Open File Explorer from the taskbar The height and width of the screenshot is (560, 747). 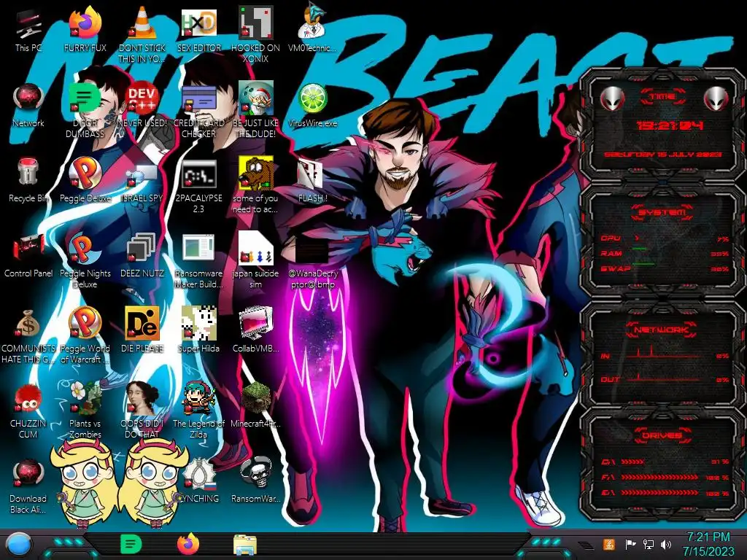click(245, 545)
